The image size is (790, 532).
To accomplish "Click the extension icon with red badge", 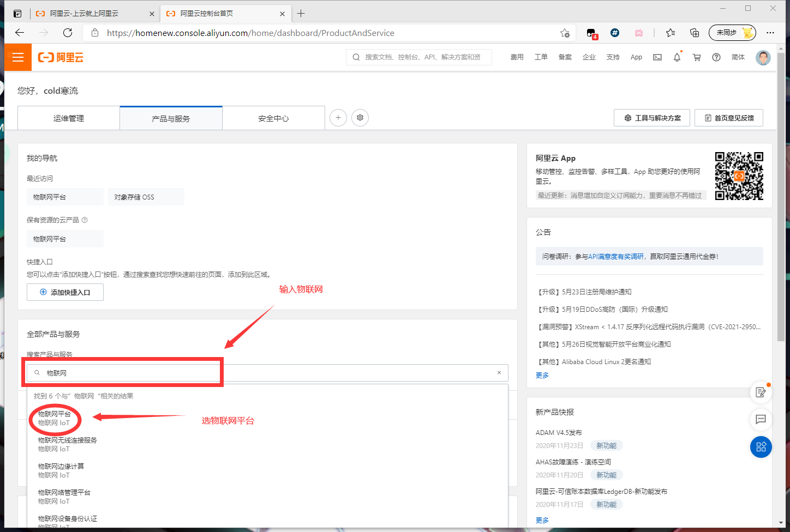I will (591, 33).
